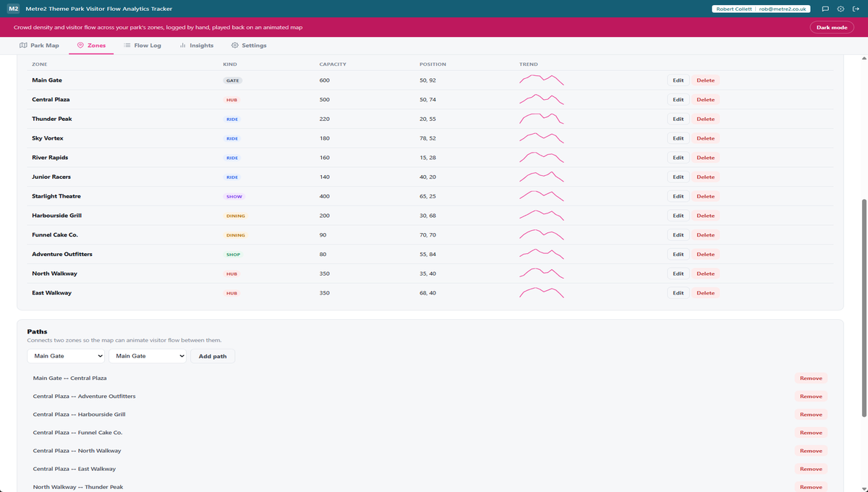868x492 pixels.
Task: Edit the North Walkway zone
Action: pyautogui.click(x=678, y=273)
